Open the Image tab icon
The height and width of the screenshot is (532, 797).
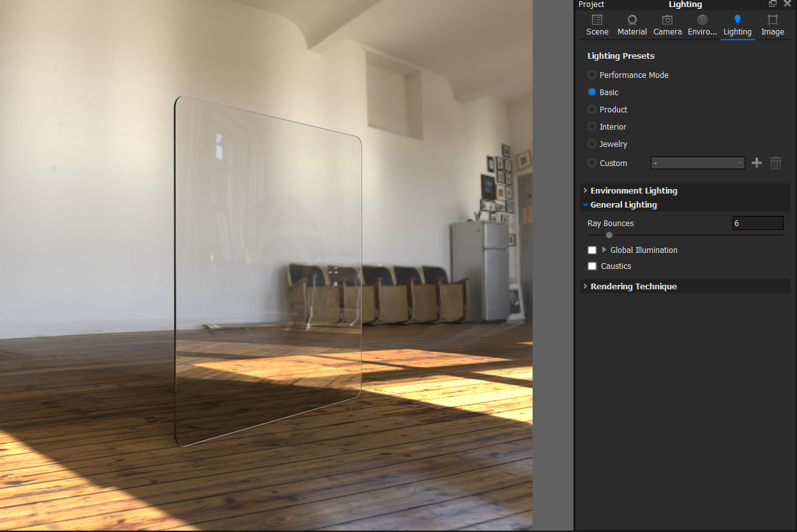pos(773,20)
